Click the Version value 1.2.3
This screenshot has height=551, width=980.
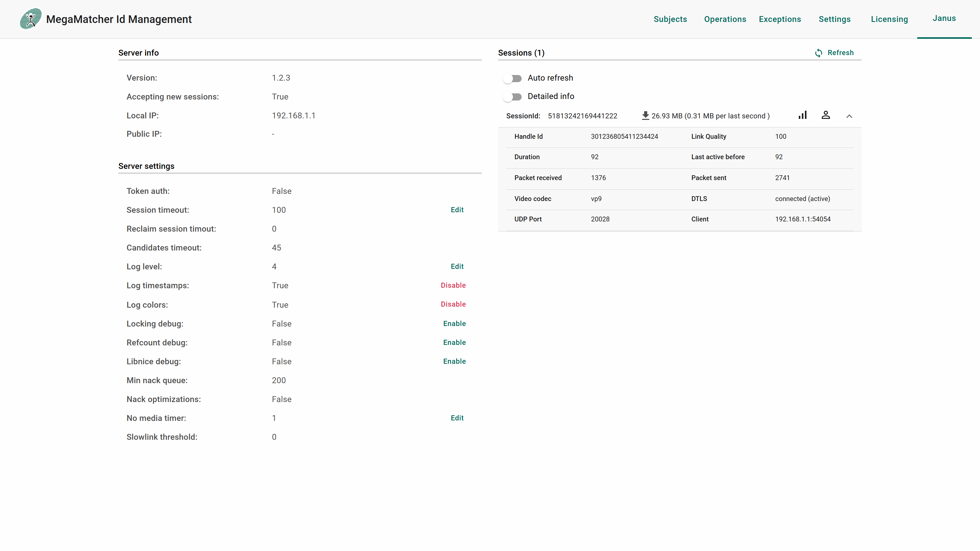click(x=281, y=78)
